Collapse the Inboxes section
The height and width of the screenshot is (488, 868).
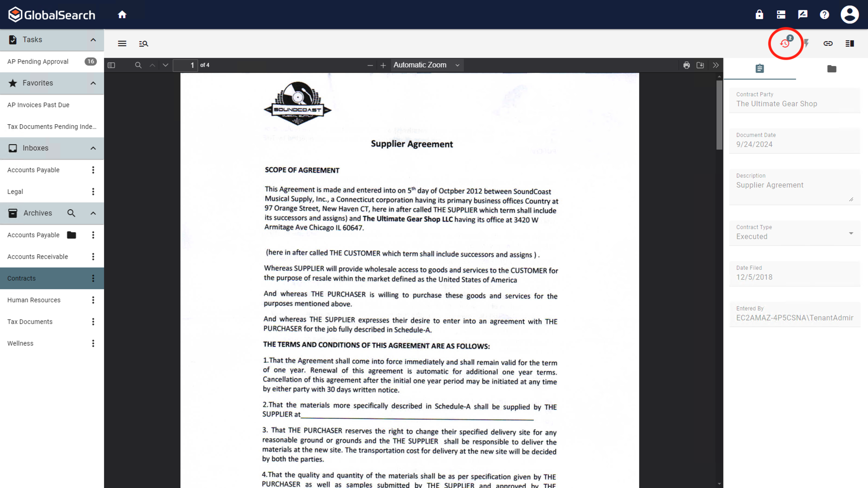click(x=93, y=148)
